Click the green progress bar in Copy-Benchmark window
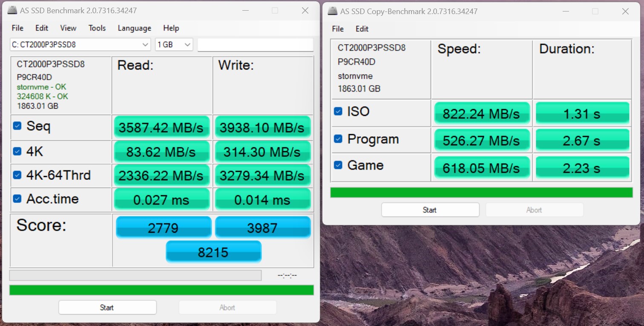 [x=482, y=192]
